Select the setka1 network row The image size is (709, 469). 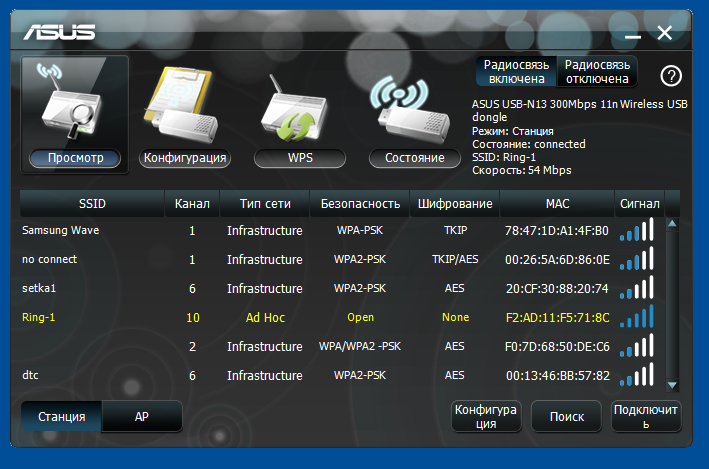click(342, 288)
